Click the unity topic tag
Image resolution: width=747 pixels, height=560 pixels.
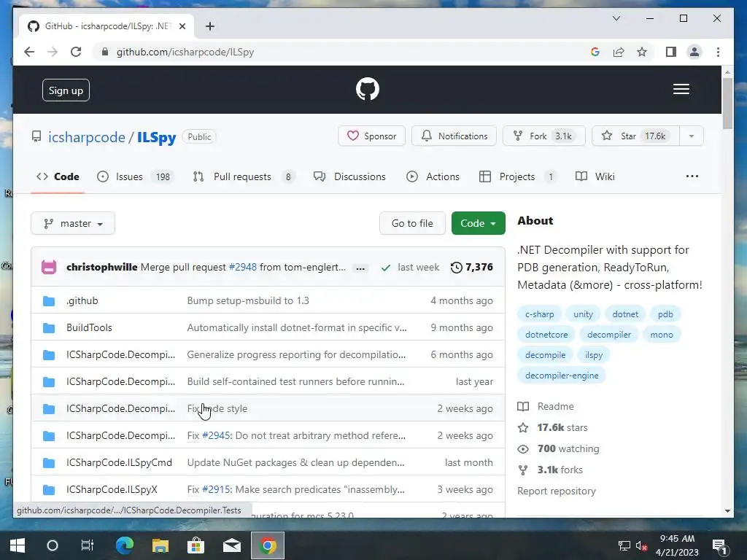click(583, 314)
